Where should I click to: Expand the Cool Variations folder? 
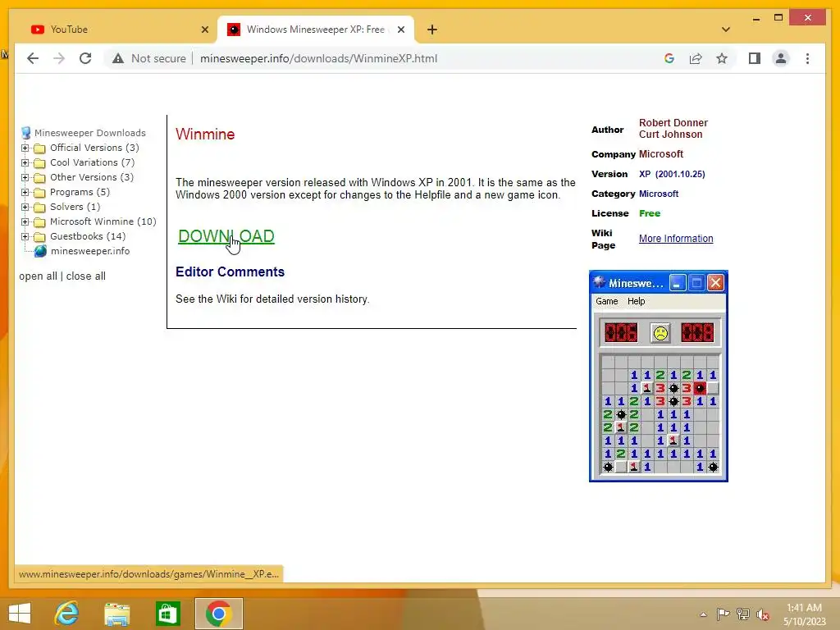tap(25, 162)
